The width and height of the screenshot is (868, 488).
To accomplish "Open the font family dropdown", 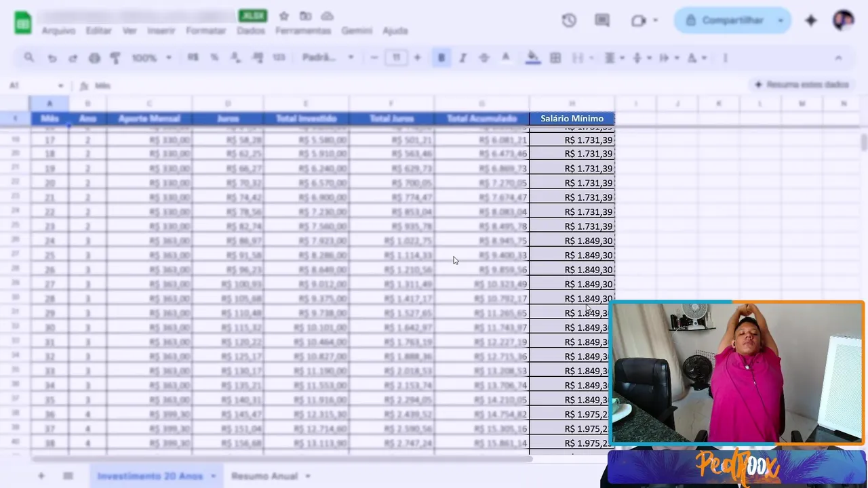I will tap(328, 58).
